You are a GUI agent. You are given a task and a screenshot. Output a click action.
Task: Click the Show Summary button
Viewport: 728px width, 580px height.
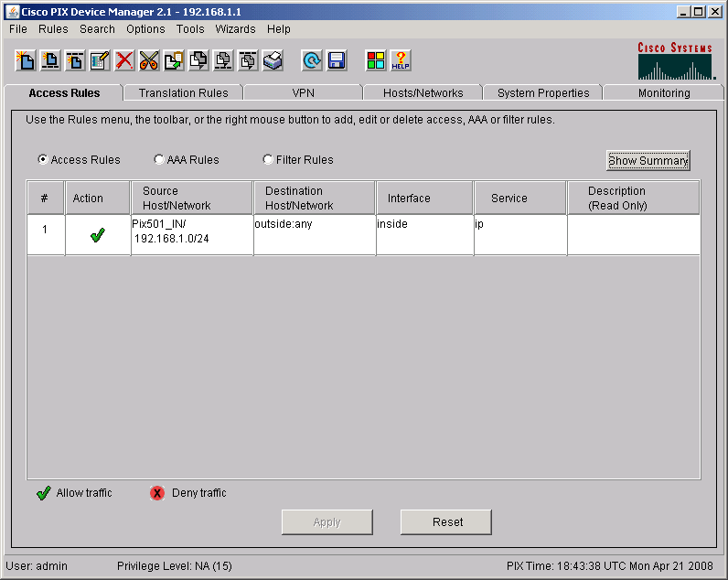[648, 160]
